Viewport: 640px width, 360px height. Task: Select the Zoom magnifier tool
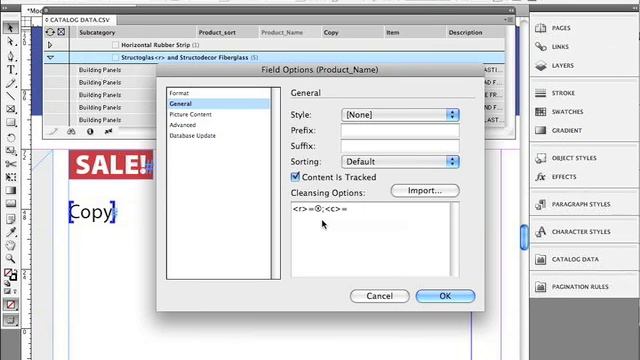tap(11, 259)
